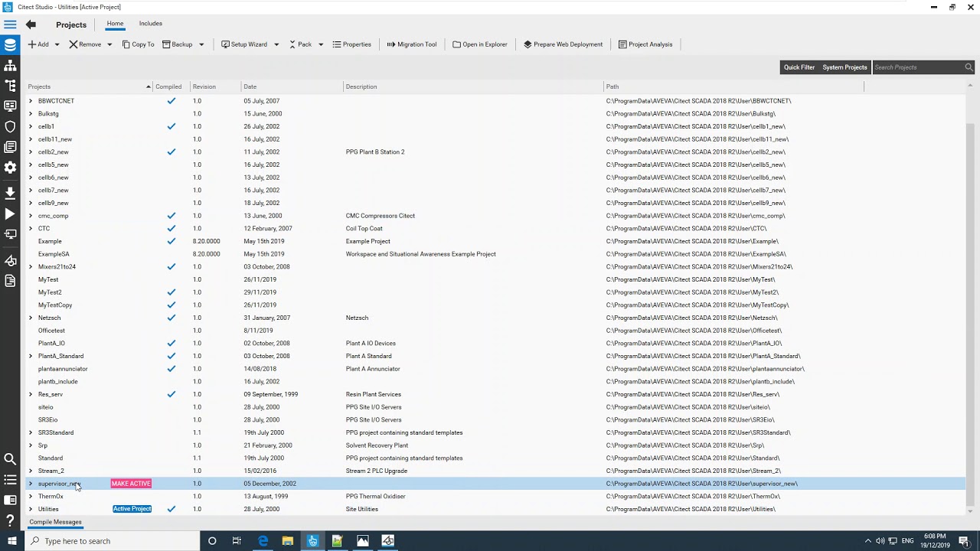This screenshot has width=980, height=551.
Task: Click the panel layout icon in sidebar
Action: coord(10,500)
